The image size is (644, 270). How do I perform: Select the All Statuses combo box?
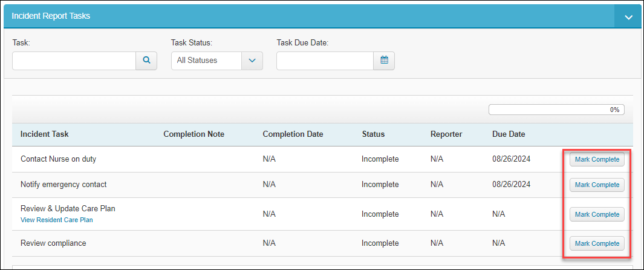pos(217,61)
